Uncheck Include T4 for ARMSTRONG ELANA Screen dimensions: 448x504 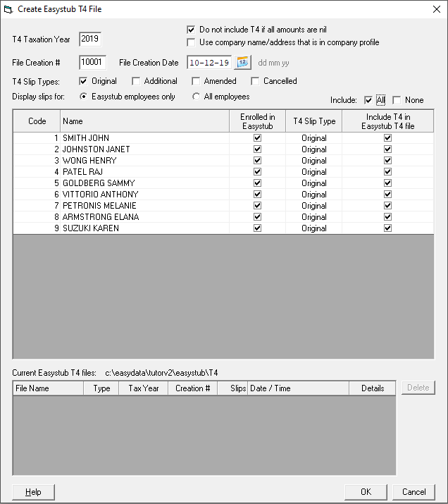[x=387, y=216]
